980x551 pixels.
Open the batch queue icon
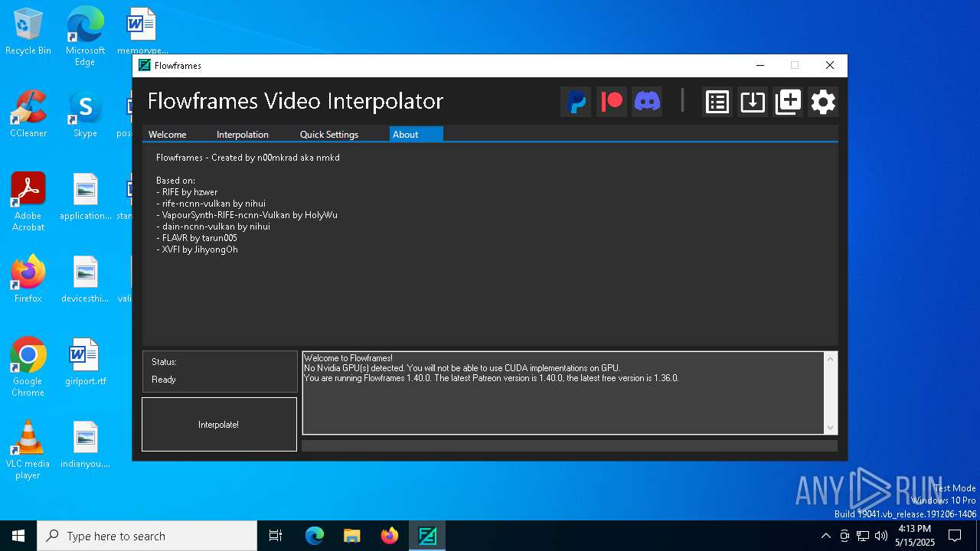pyautogui.click(x=788, y=102)
